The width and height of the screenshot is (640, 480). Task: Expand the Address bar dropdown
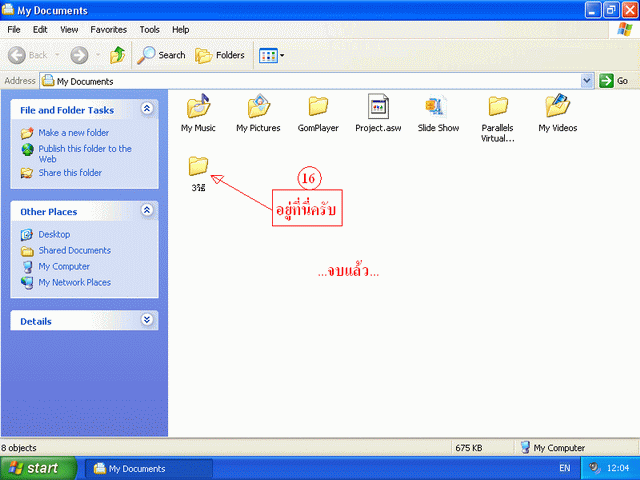coord(587,81)
